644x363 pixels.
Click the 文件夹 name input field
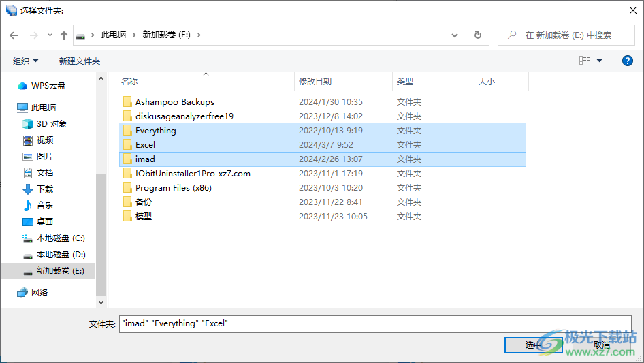pos(375,324)
